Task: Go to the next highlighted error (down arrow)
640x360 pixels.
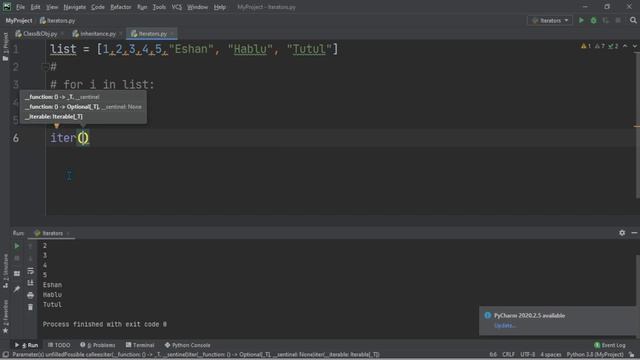Action: tap(635, 46)
